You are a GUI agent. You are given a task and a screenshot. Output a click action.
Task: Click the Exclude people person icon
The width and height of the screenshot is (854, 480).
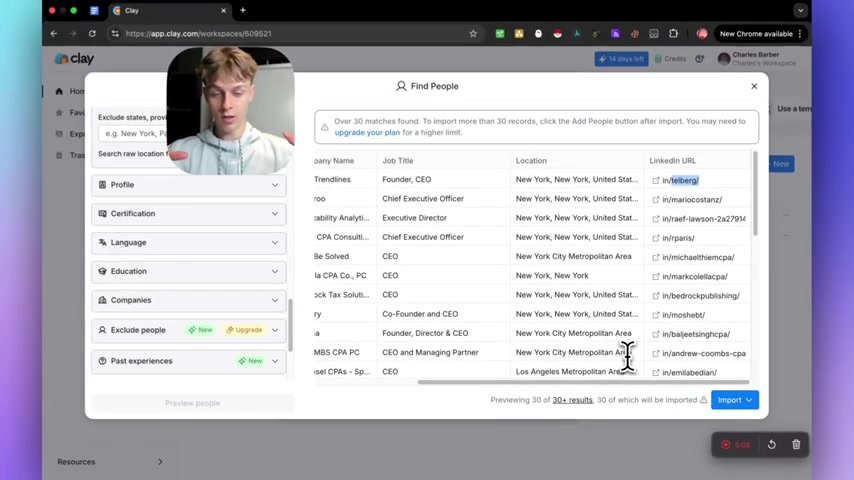[x=102, y=330]
